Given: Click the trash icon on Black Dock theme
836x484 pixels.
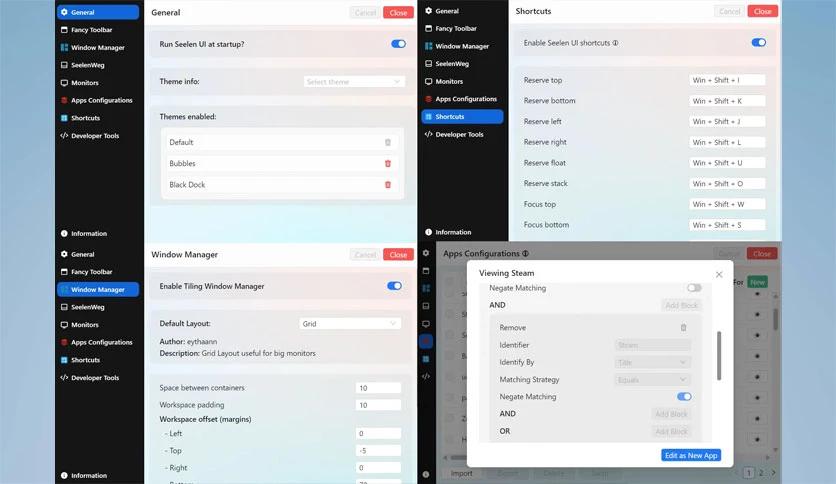Looking at the screenshot, I should [x=388, y=184].
